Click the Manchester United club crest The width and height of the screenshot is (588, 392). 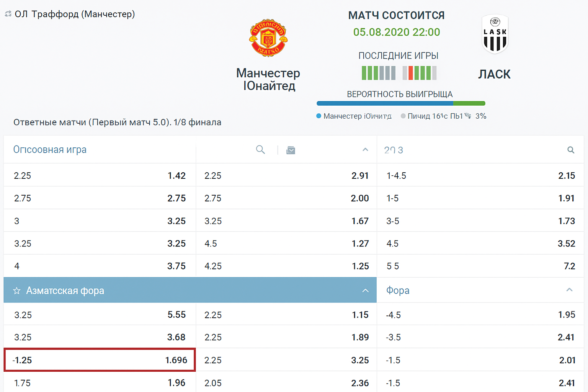(x=268, y=38)
